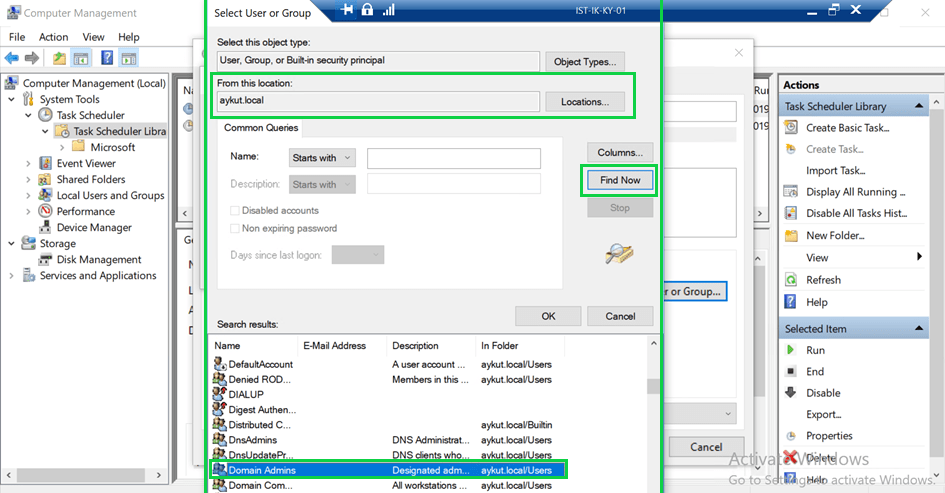
Task: Click the blue Help icon in toolbar
Action: pos(107,58)
